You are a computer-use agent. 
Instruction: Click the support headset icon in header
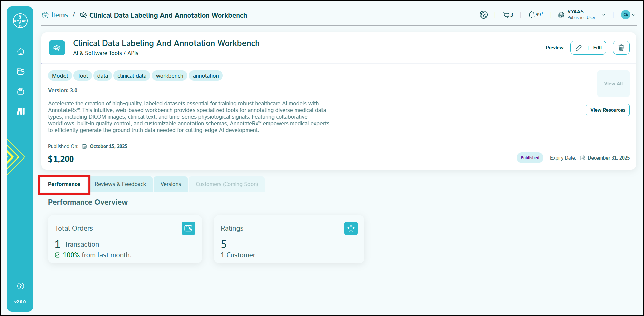point(483,15)
